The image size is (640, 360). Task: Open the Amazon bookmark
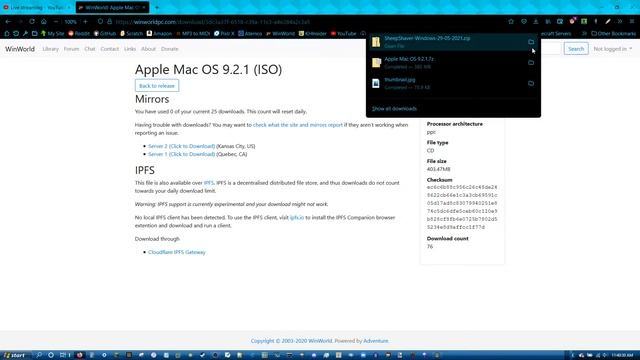pos(159,33)
